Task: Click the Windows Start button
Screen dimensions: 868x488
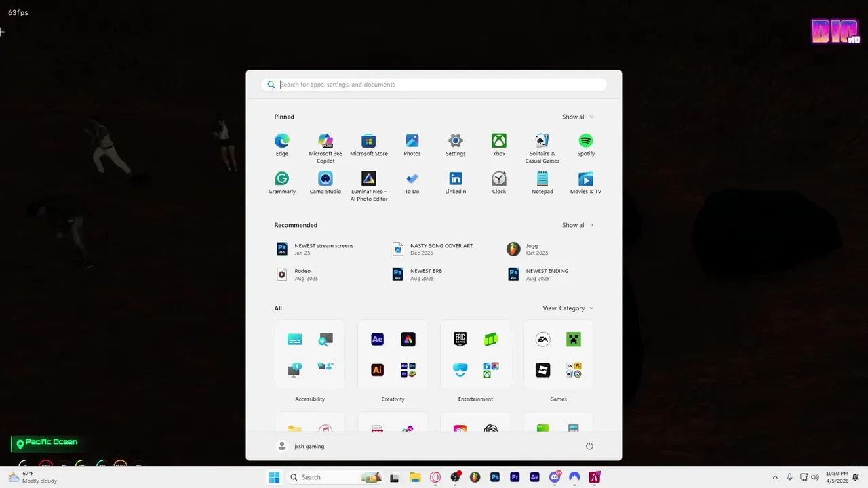Action: tap(274, 477)
